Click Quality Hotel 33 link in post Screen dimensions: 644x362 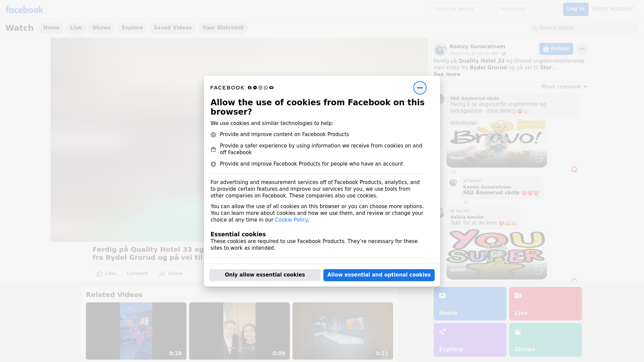click(x=481, y=61)
